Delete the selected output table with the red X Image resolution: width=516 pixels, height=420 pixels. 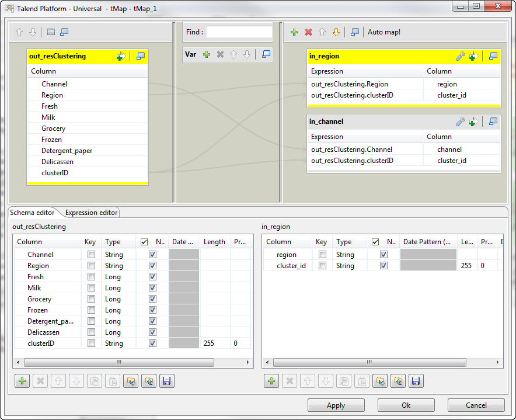click(x=308, y=32)
